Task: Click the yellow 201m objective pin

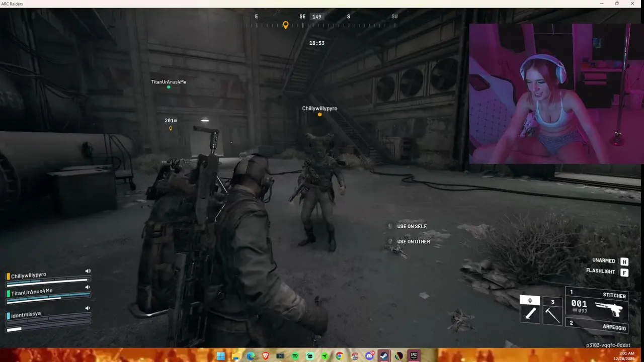Action: click(x=171, y=129)
